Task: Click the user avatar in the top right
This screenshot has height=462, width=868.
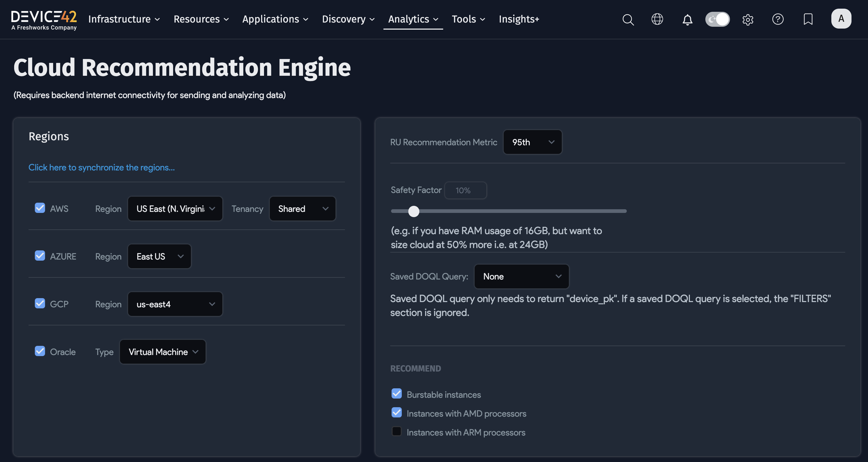Action: [x=841, y=19]
